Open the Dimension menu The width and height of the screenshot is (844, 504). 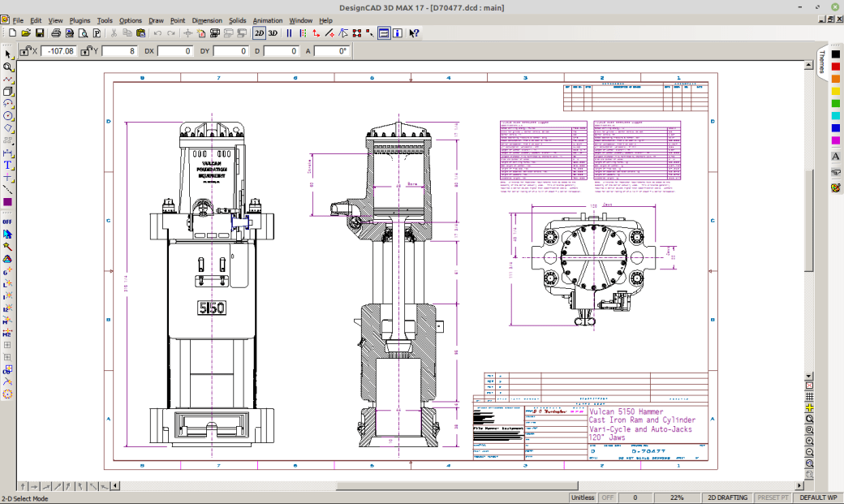click(207, 20)
